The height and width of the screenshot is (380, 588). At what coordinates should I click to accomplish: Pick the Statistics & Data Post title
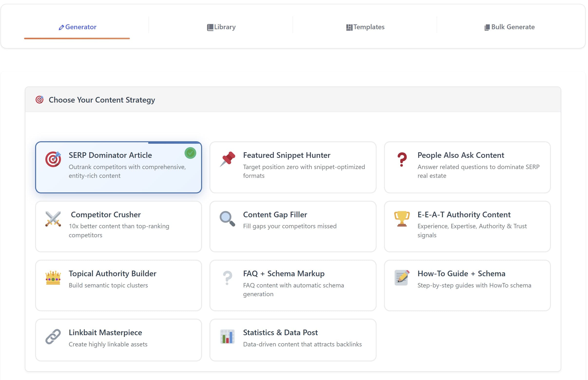click(x=280, y=332)
